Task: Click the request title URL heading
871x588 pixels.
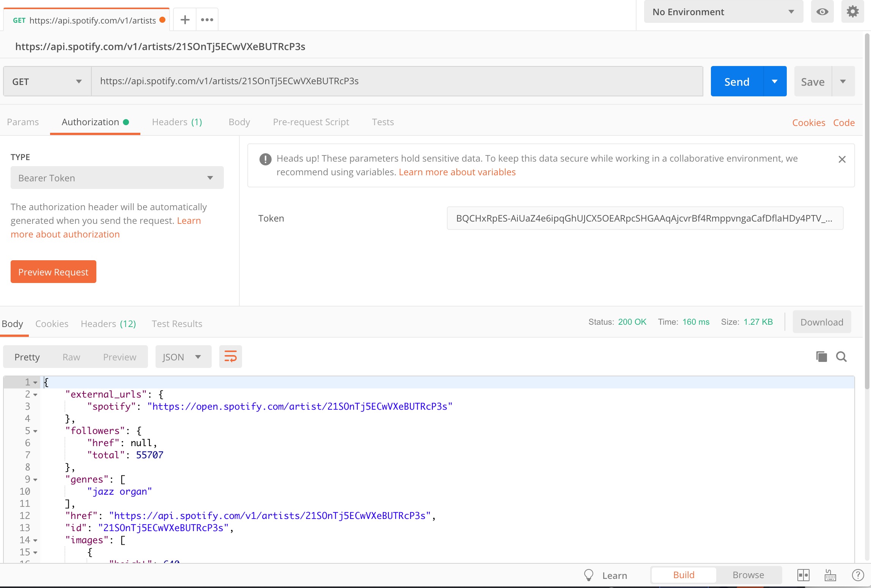Action: pyautogui.click(x=160, y=47)
